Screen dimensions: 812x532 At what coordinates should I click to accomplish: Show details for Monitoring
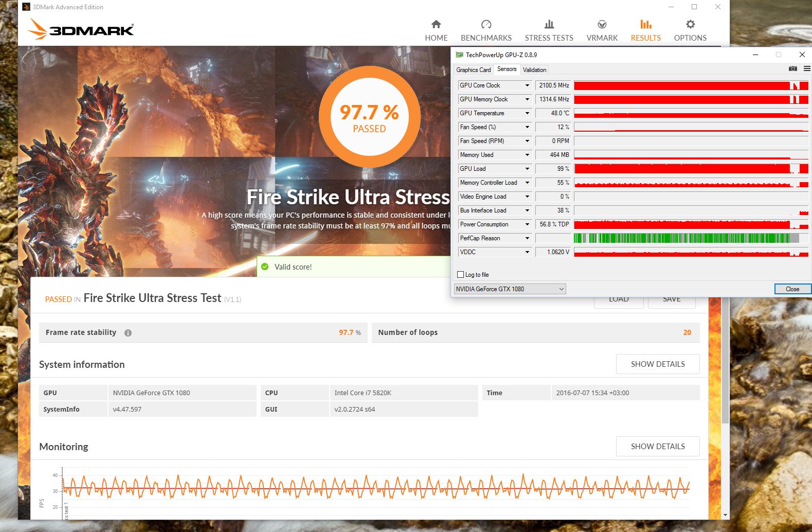tap(658, 447)
